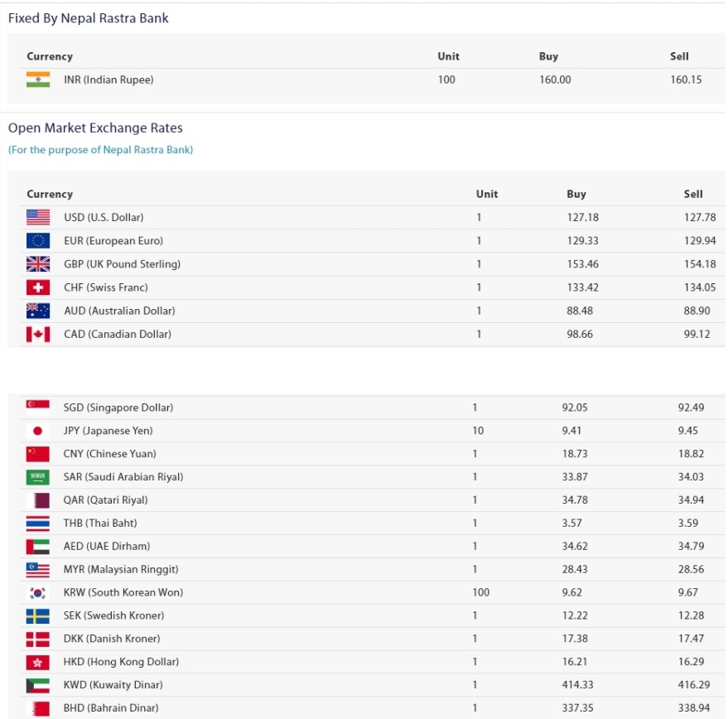Select the USD (U.S. Dollar) currency label
The width and height of the screenshot is (728, 719).
pos(104,217)
